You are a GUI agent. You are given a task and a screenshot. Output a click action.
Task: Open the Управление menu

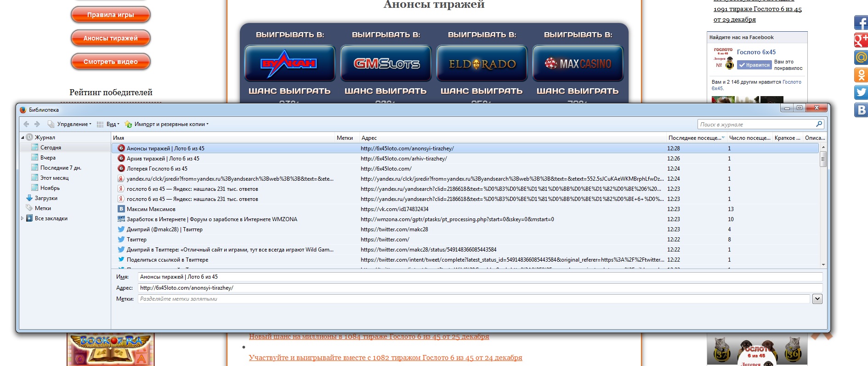click(70, 124)
